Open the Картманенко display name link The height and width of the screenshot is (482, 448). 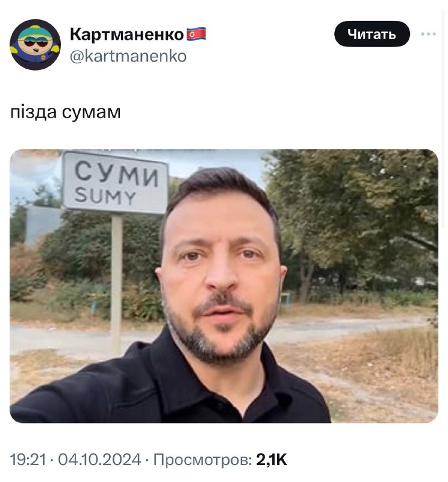(126, 34)
